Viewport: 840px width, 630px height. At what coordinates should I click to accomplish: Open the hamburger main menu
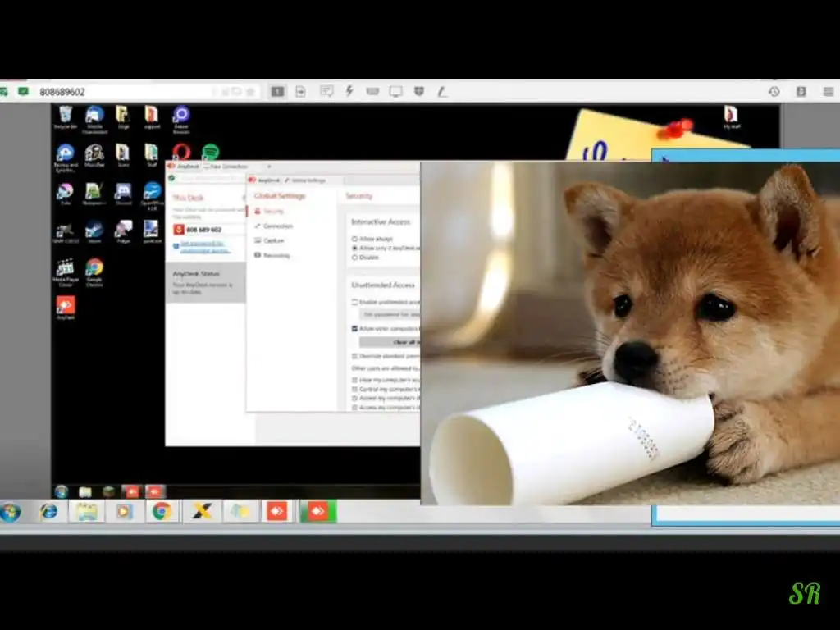point(829,92)
